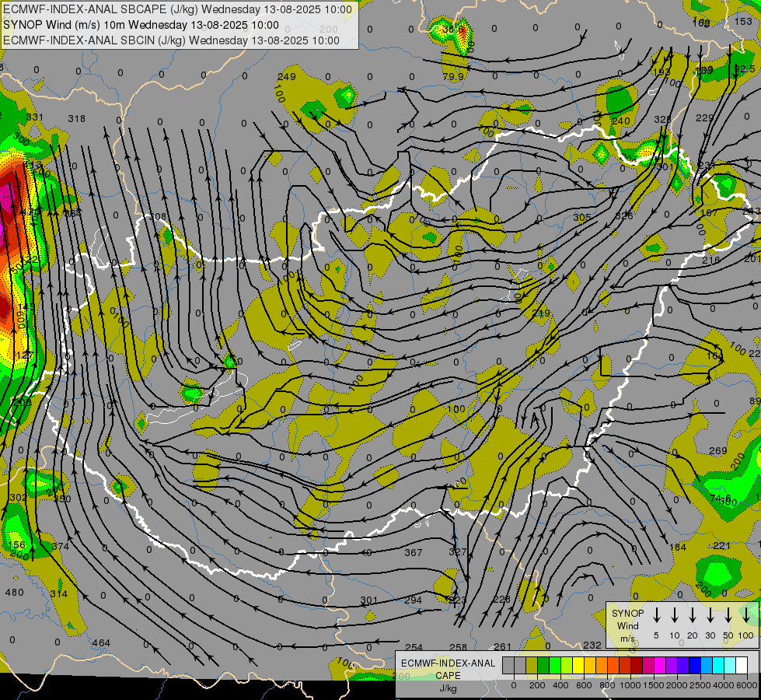This screenshot has width=761, height=700.
Task: Click the ECMWF-INDEX-ANAL CAPE legend label
Action: click(x=448, y=670)
